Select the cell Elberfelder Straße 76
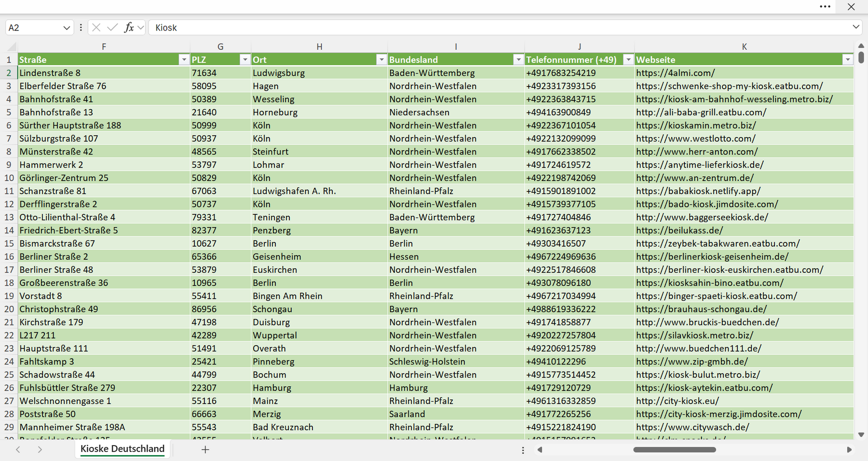The image size is (868, 461). click(x=104, y=86)
